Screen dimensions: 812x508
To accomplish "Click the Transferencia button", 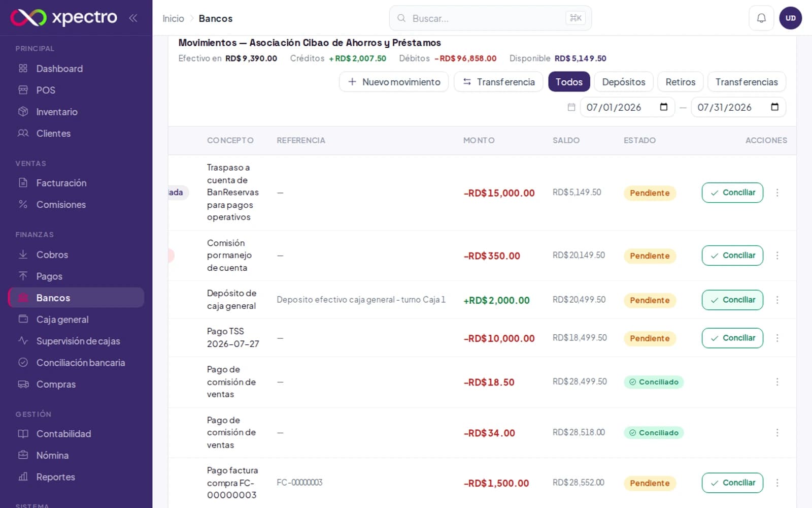I will 498,82.
